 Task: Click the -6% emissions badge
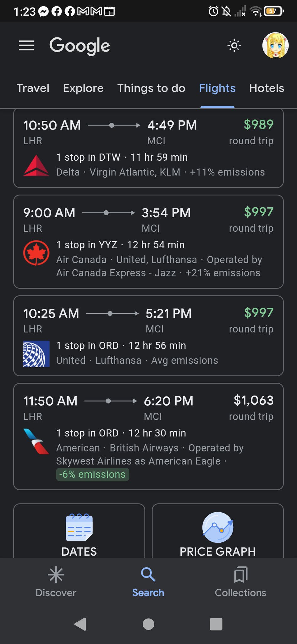92,474
